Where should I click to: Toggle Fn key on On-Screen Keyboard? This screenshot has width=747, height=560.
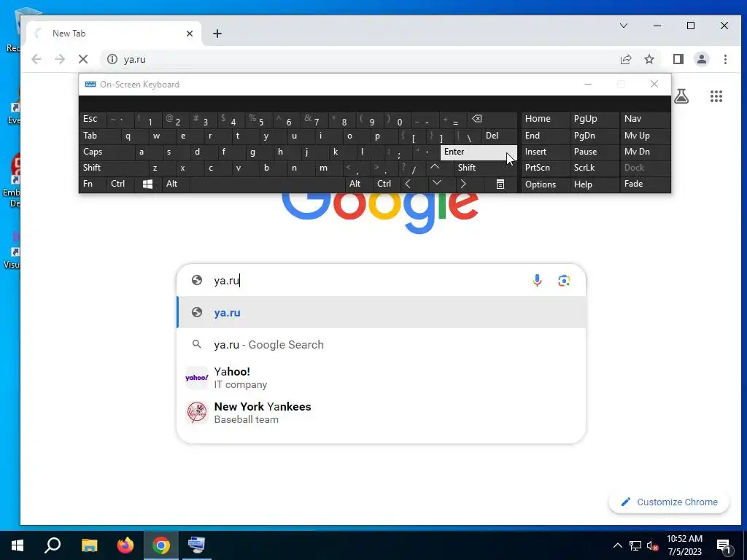point(93,184)
